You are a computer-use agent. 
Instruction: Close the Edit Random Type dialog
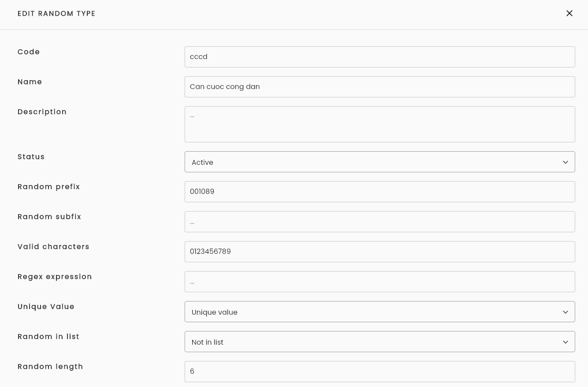coord(569,13)
